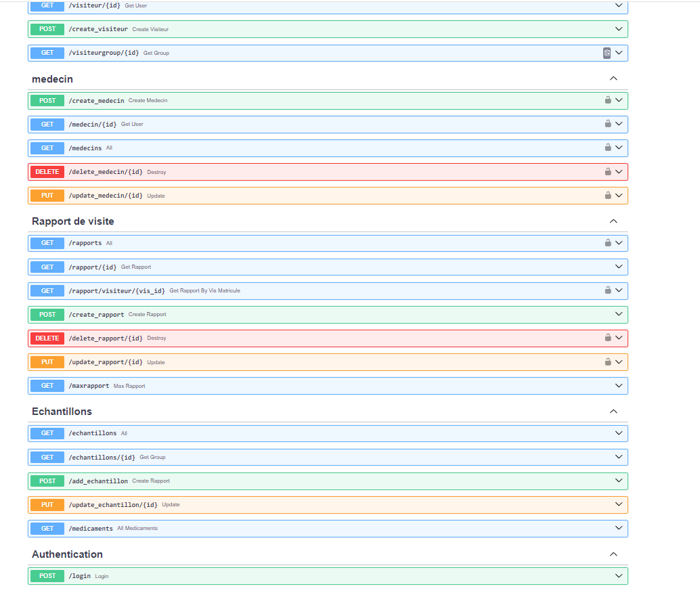Image resolution: width=700 pixels, height=595 pixels.
Task: Click the POST method badge for /create_visiteur
Action: point(47,29)
